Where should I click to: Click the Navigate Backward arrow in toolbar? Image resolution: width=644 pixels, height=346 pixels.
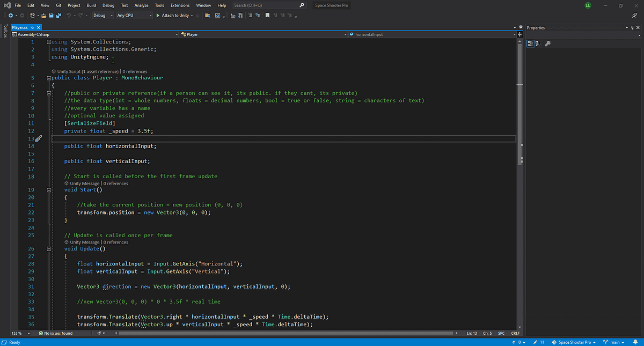point(11,15)
